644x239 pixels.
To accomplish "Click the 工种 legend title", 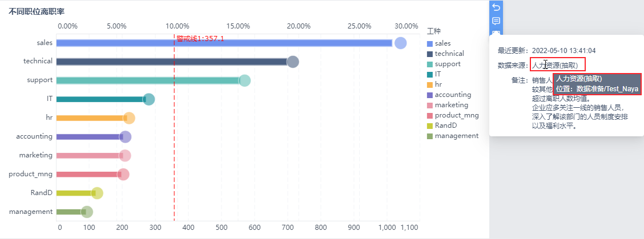I will 434,31.
